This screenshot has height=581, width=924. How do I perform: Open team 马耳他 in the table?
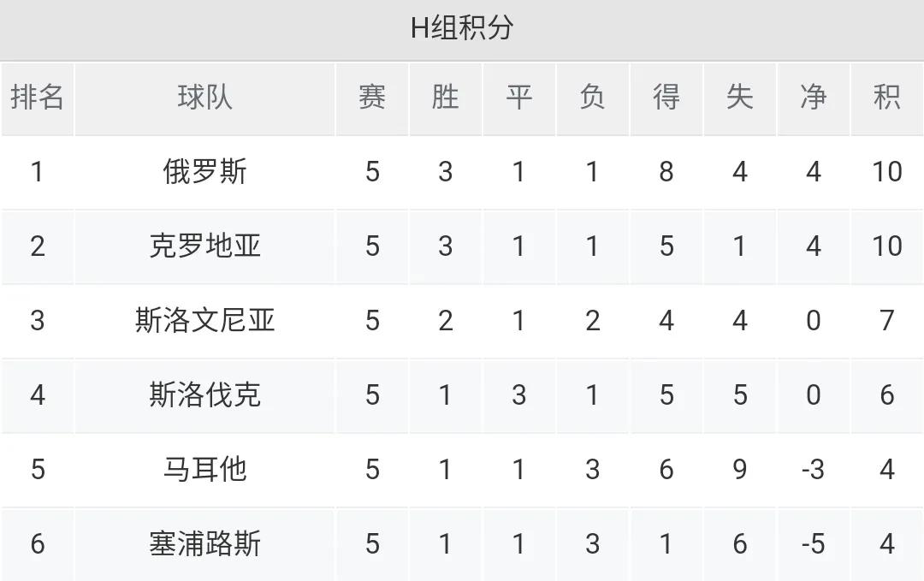tap(204, 469)
